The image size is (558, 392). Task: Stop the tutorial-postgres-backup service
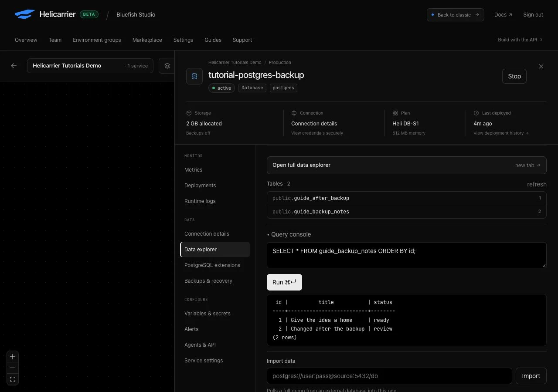(514, 76)
